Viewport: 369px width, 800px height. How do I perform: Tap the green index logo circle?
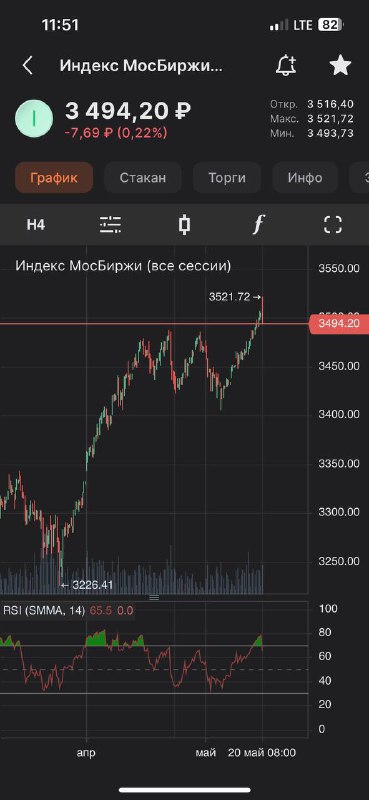tap(34, 118)
